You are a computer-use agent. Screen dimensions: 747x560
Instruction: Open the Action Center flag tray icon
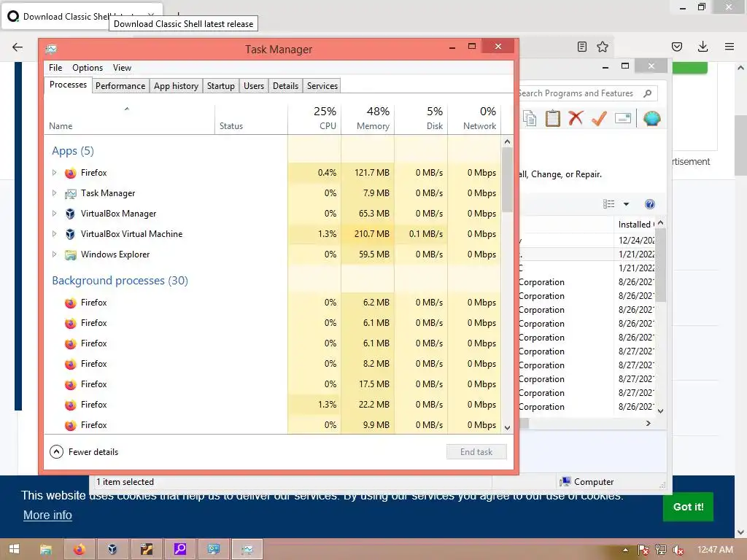tap(643, 550)
